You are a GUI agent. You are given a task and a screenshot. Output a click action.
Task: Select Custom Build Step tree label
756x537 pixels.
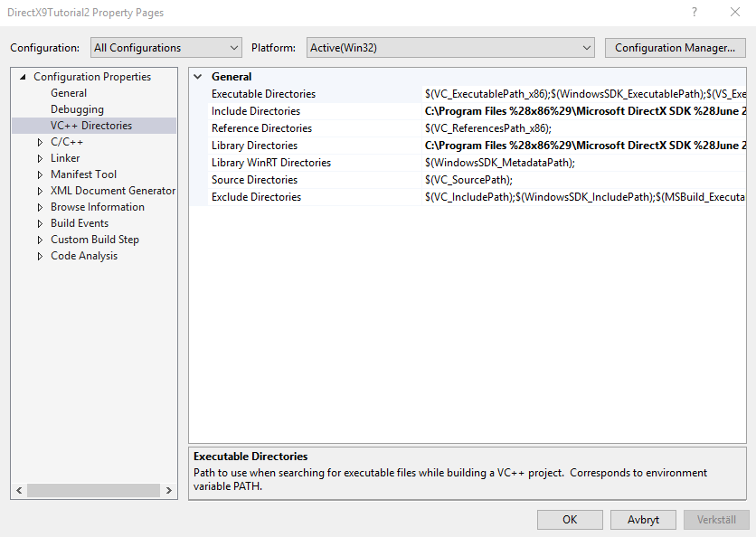[x=94, y=240]
